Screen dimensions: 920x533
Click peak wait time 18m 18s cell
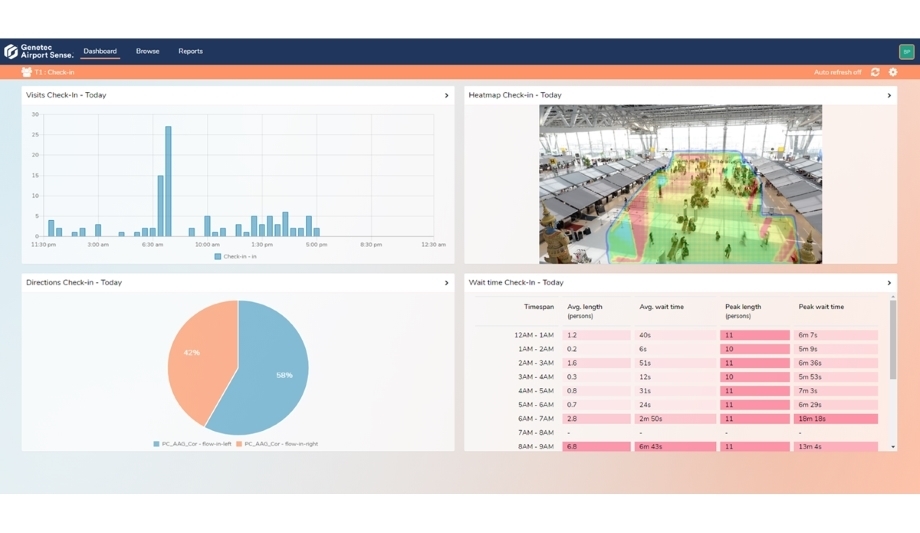pos(836,419)
